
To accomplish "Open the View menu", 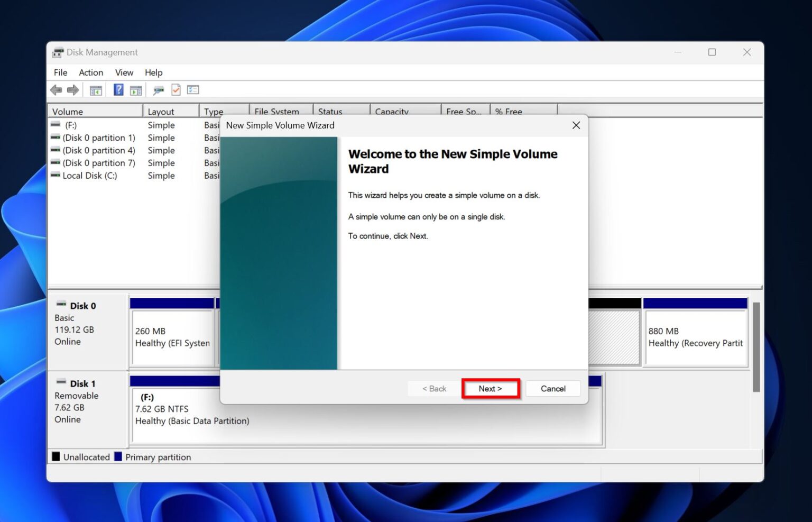I will click(124, 72).
